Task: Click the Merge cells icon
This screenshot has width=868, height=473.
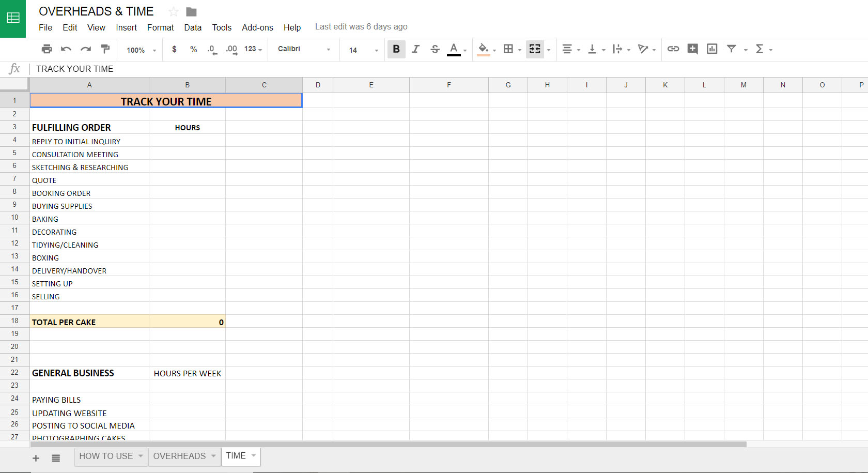Action: coord(535,49)
